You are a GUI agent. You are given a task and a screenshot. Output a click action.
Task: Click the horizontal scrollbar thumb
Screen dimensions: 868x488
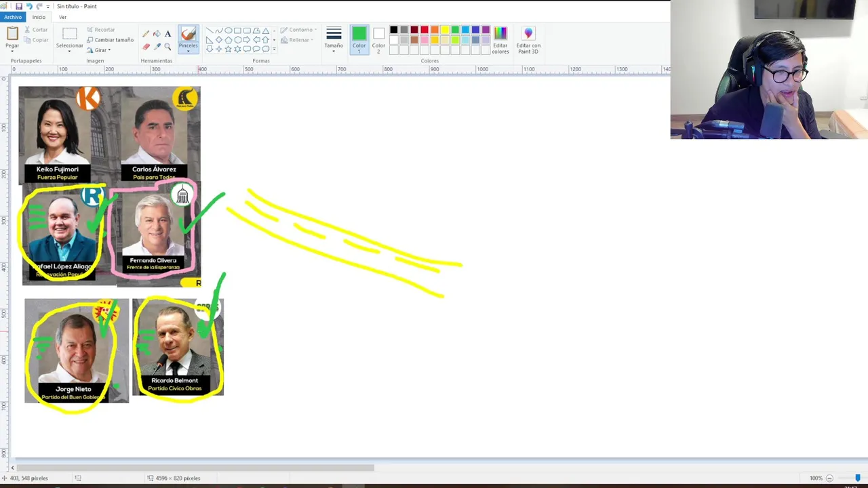tap(195, 468)
